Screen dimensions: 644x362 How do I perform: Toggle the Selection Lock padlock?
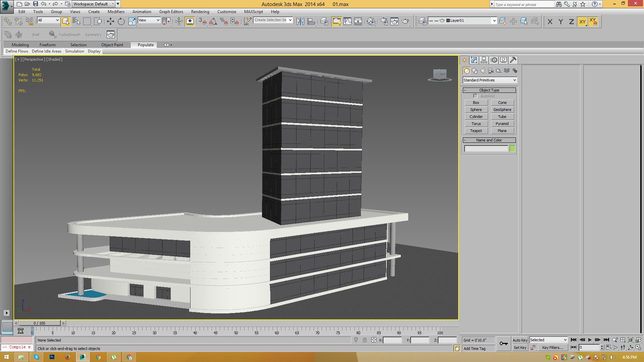[365, 340]
